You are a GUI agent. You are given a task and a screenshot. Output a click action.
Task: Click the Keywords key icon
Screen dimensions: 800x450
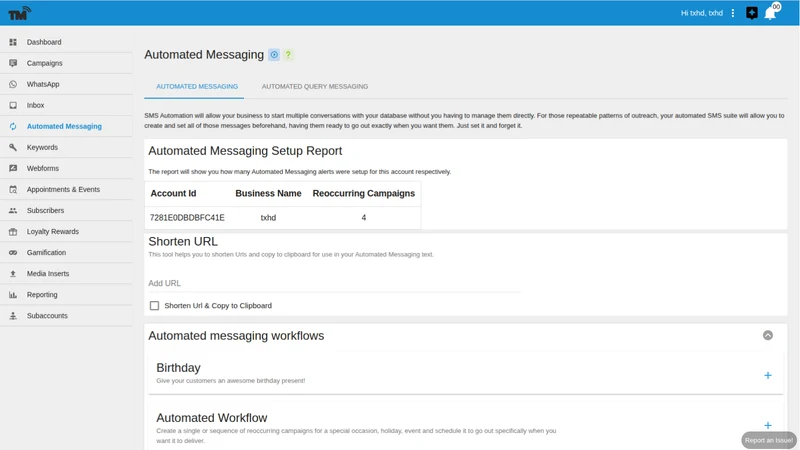[13, 147]
